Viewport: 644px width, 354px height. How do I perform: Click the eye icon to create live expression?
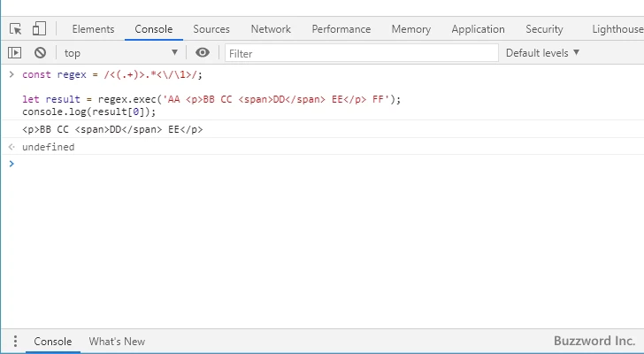pos(203,53)
